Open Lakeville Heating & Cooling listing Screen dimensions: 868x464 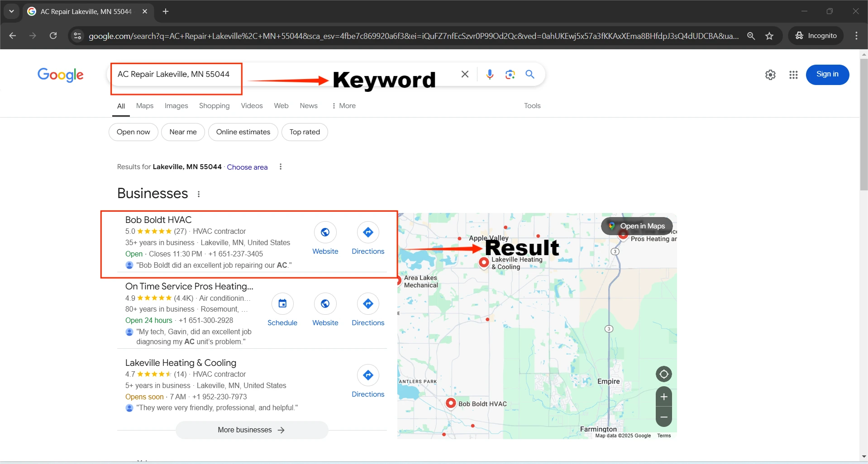tap(181, 363)
